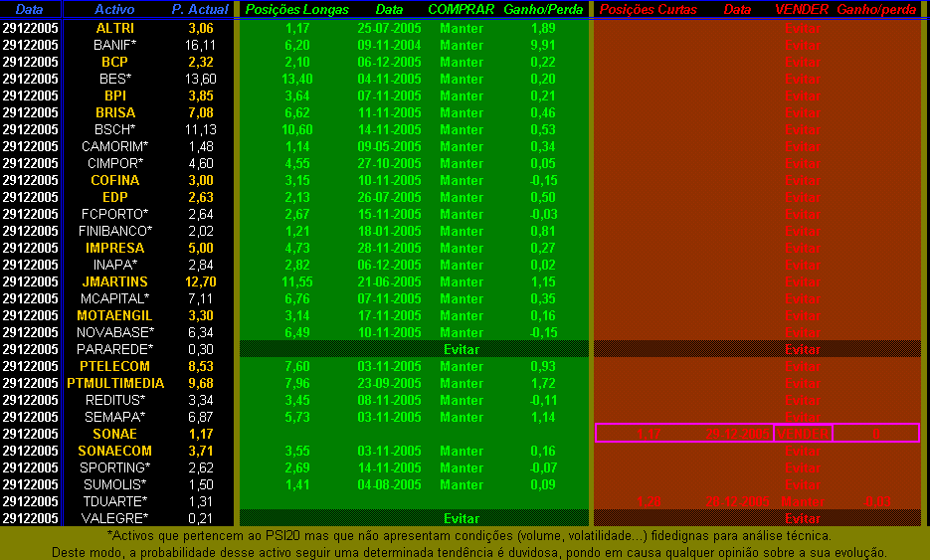Screen dimensions: 930x560
Task: Click red "Manter" in the TDUARTE row
Action: 802,501
